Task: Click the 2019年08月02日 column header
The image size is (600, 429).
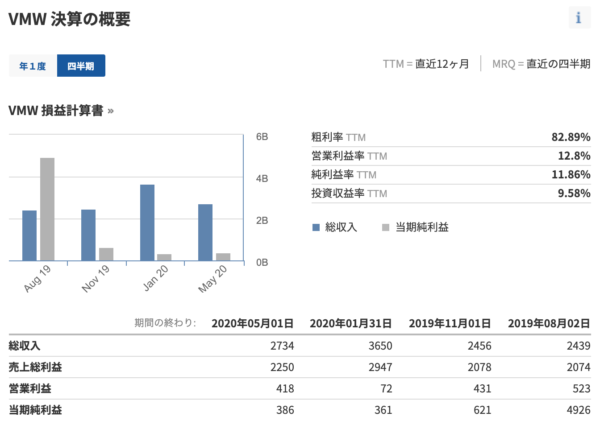Action: pos(549,323)
